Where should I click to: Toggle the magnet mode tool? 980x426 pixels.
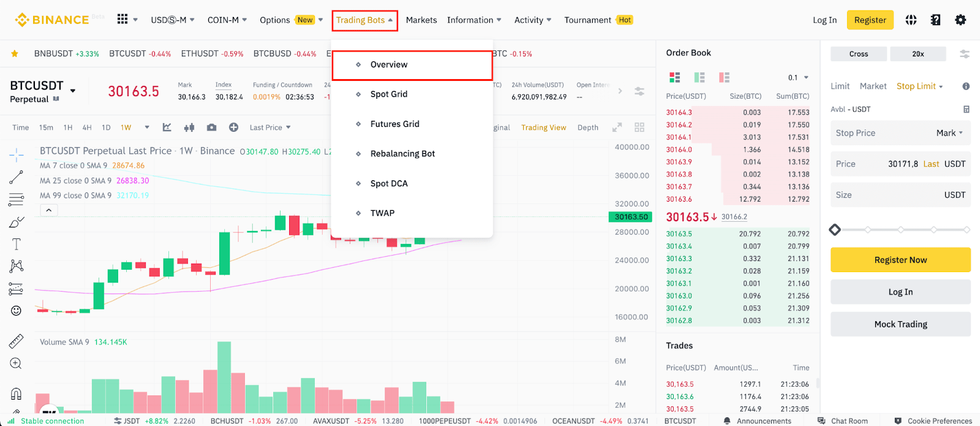pyautogui.click(x=17, y=394)
